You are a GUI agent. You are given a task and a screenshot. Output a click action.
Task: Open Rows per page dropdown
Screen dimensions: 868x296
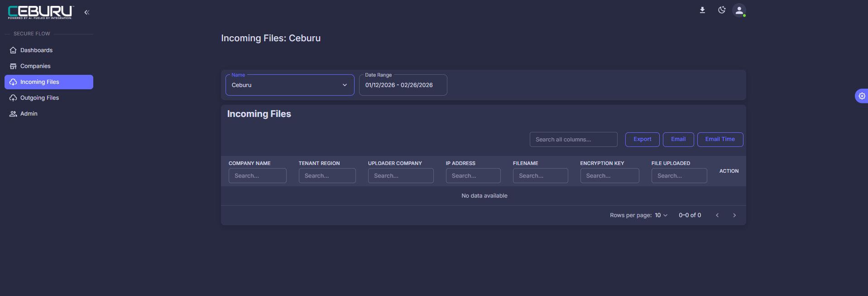point(661,215)
